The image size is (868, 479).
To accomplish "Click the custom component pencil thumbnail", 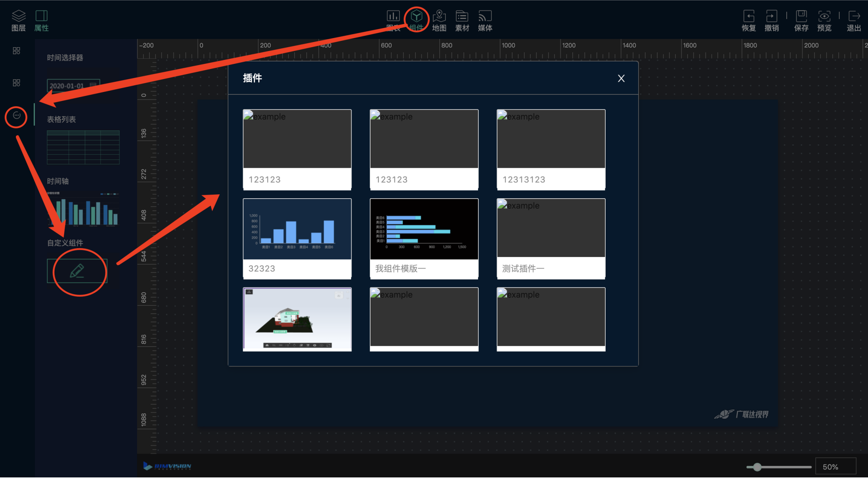I will tap(77, 271).
